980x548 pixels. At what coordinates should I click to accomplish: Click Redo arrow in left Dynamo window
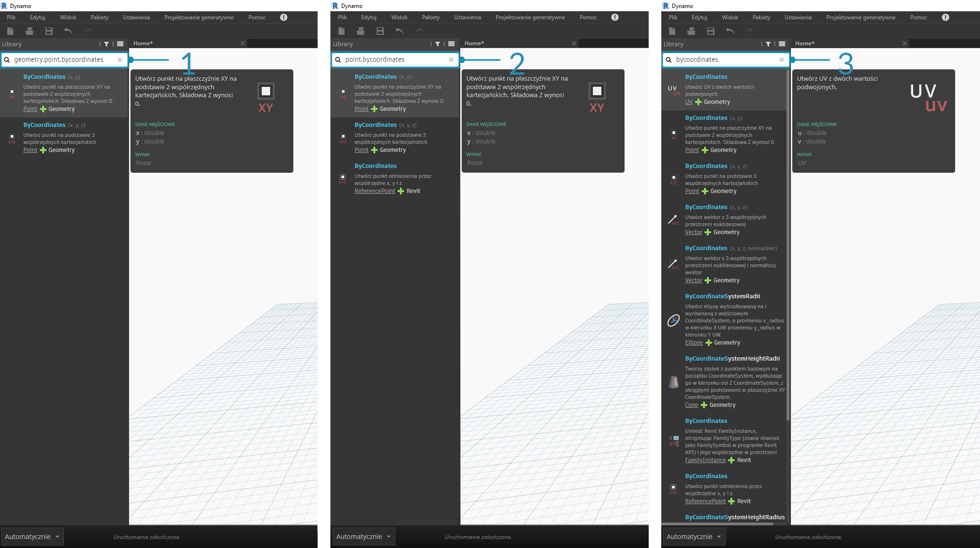[x=88, y=31]
